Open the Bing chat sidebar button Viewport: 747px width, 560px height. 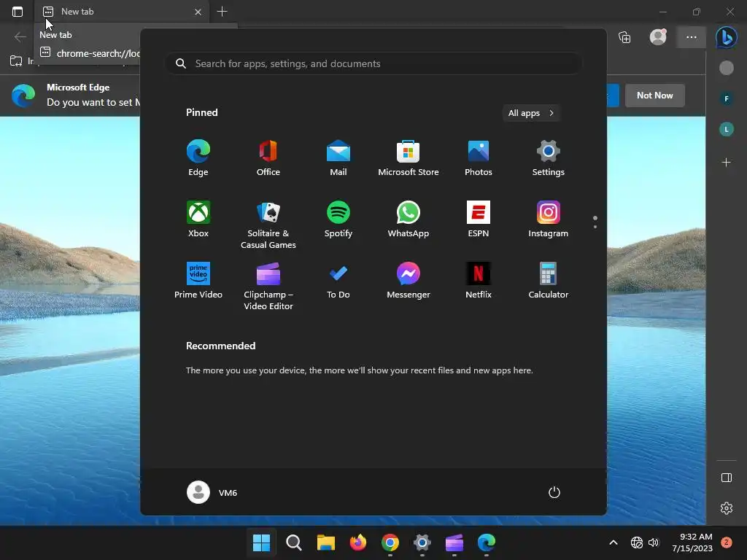coord(726,36)
